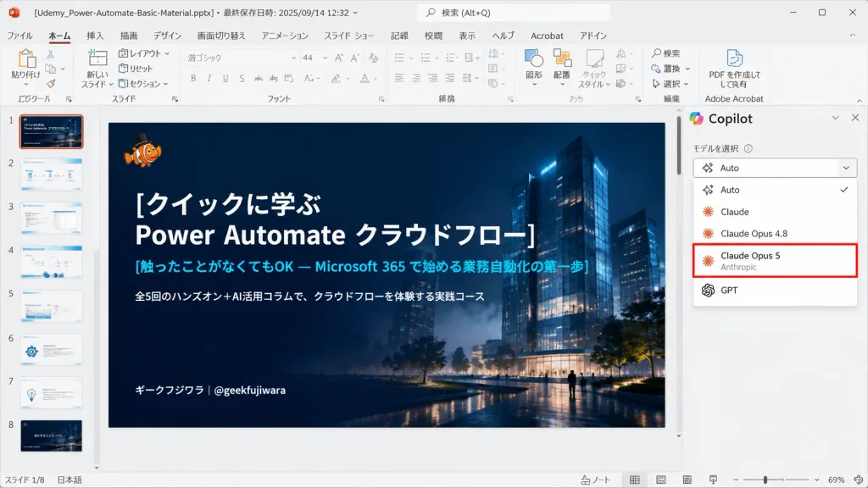Click the Quick Styles (クイックスタイル) icon

[594, 58]
